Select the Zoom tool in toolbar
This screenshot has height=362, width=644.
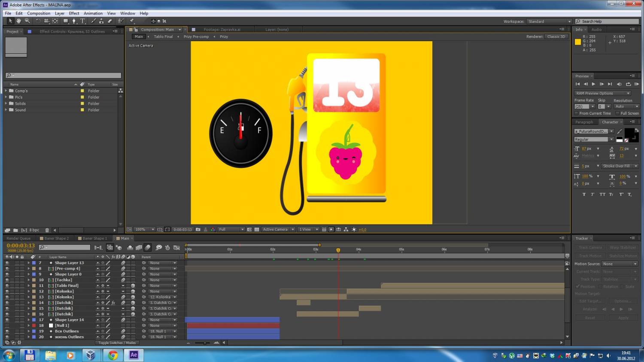pyautogui.click(x=27, y=21)
